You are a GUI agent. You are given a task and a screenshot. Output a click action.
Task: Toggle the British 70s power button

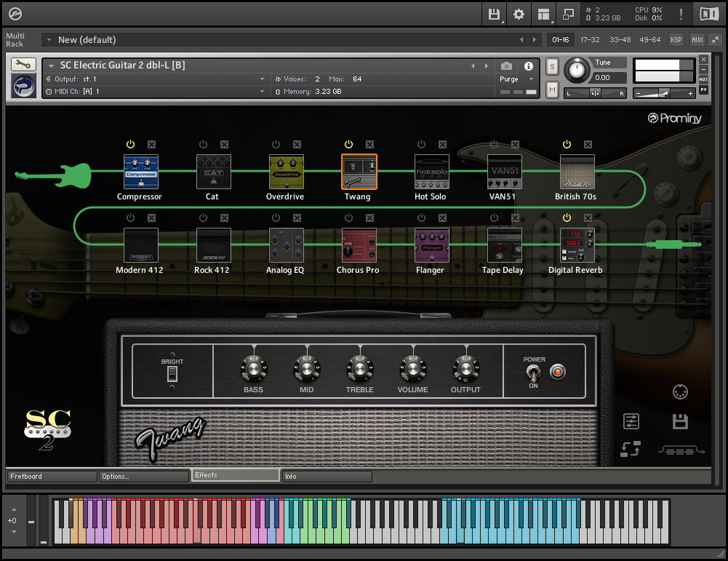click(x=567, y=144)
